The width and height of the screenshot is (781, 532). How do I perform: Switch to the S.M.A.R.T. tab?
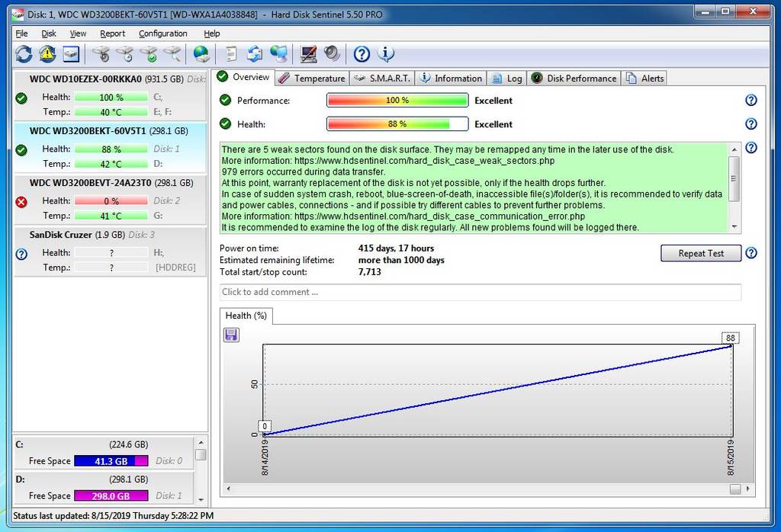coord(381,79)
